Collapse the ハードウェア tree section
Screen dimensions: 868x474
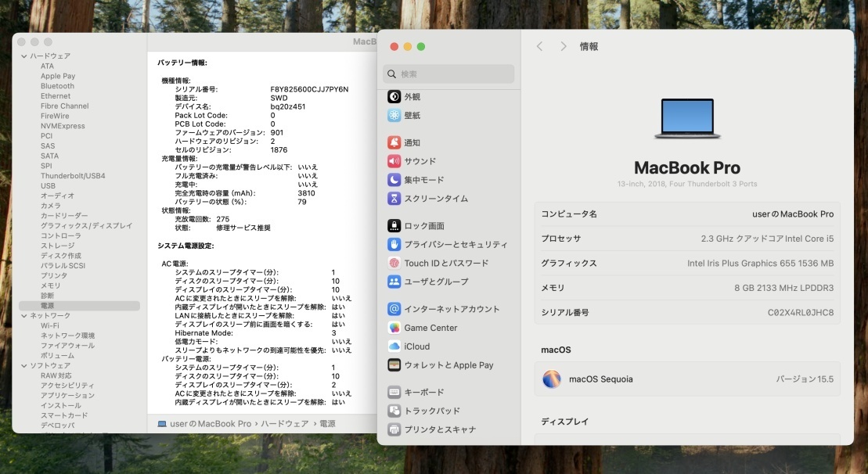coord(23,56)
